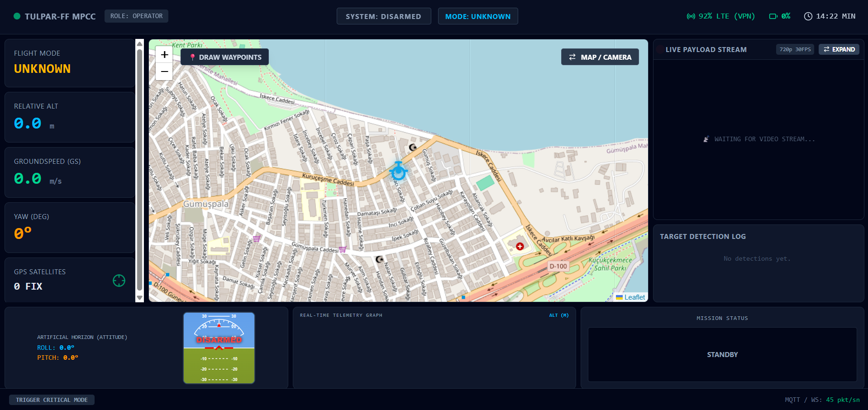The height and width of the screenshot is (410, 868).
Task: Click the green connection status dot
Action: pos(17,16)
